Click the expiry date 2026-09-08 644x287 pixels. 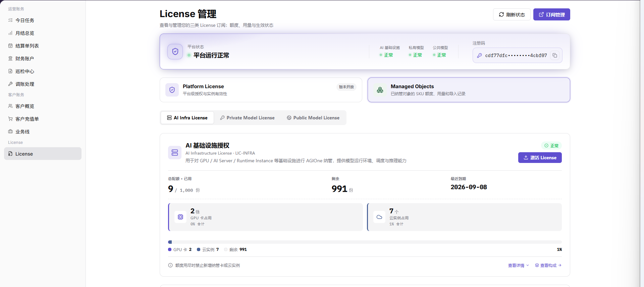[x=469, y=187]
